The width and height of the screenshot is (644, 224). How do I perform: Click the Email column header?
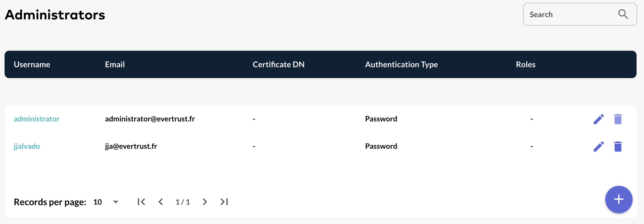(x=115, y=64)
